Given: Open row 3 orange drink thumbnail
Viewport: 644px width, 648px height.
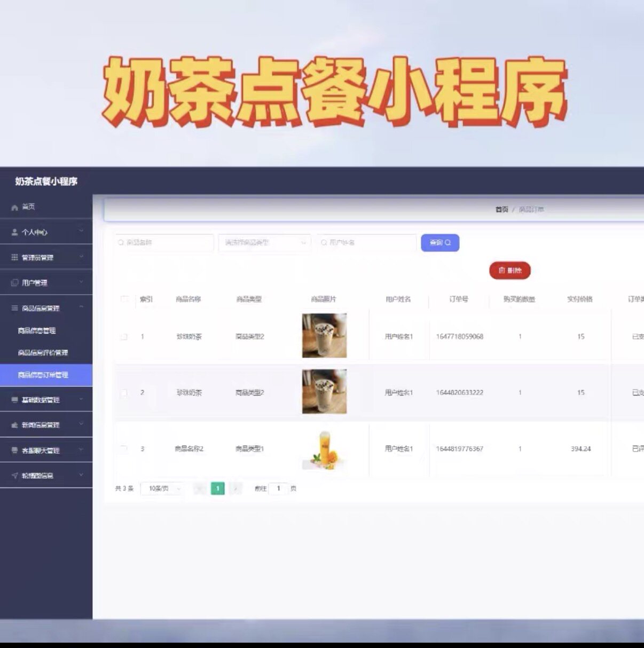Looking at the screenshot, I should (325, 449).
